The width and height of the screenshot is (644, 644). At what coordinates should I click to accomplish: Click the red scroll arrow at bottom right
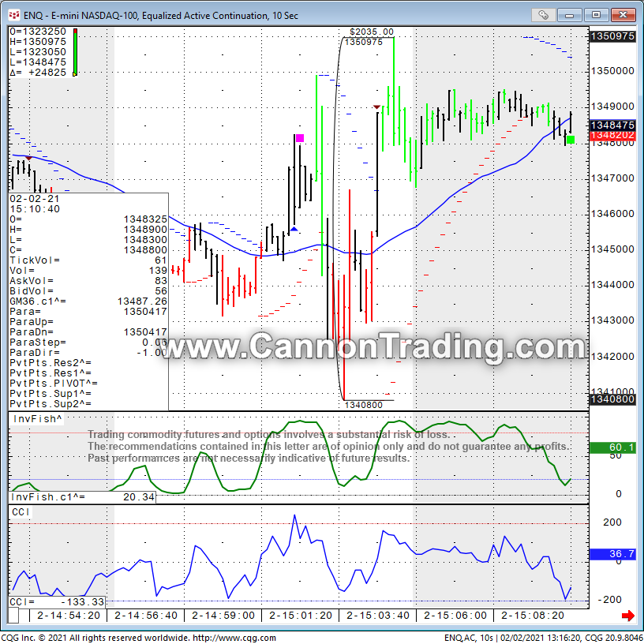(x=628, y=616)
